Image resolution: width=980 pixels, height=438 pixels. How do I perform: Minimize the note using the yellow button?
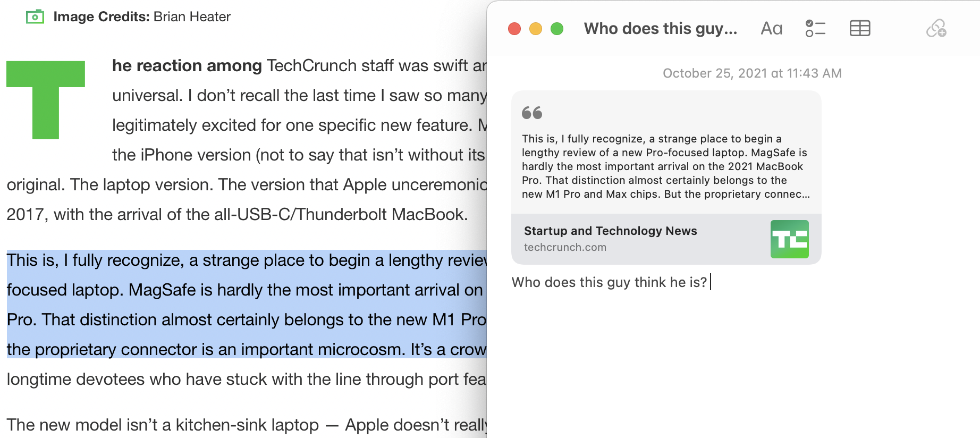coord(536,29)
